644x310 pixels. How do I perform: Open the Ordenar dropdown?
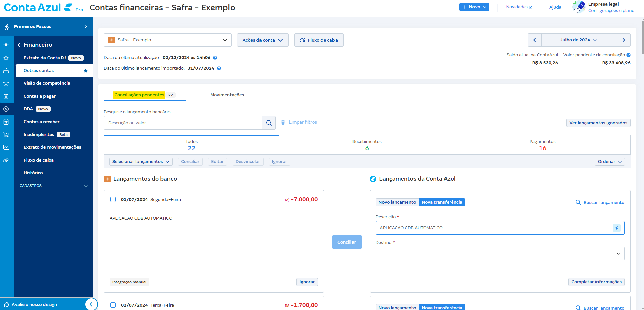point(610,162)
